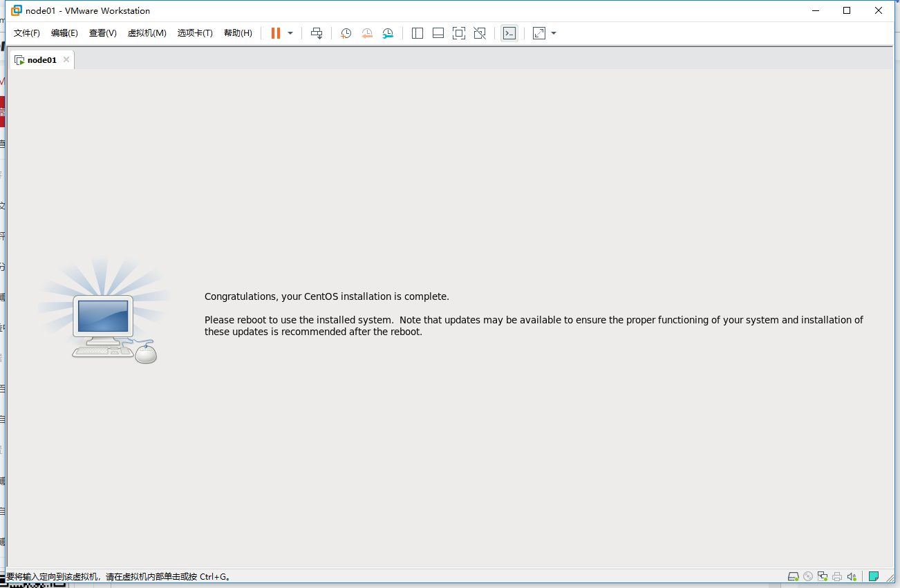Open the 查看(V) menu
Viewport: 900px width, 588px height.
tap(103, 33)
